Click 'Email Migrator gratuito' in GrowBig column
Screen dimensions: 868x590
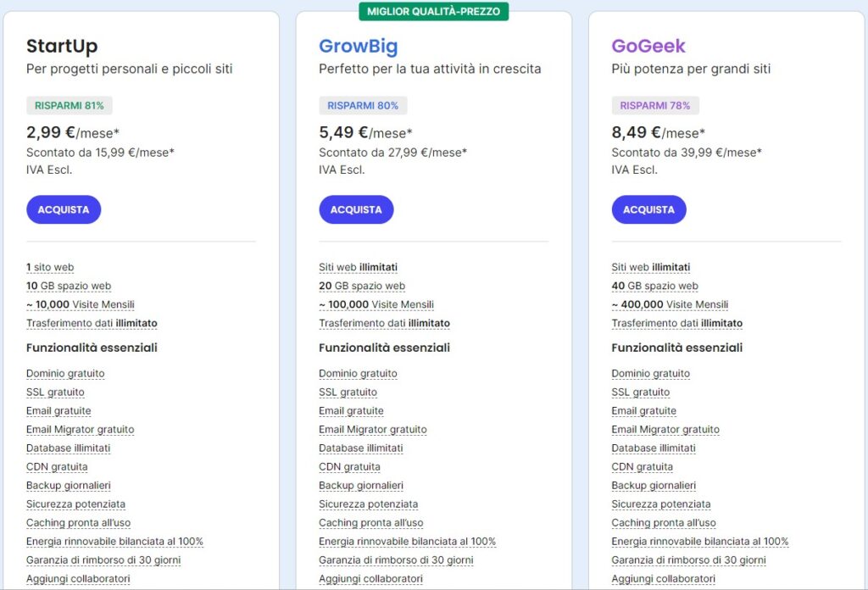373,429
